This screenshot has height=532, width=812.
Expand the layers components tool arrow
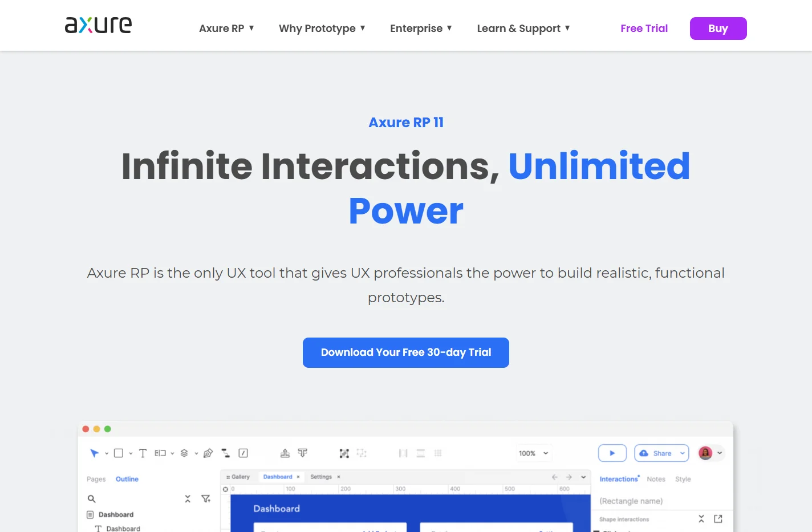click(x=196, y=454)
